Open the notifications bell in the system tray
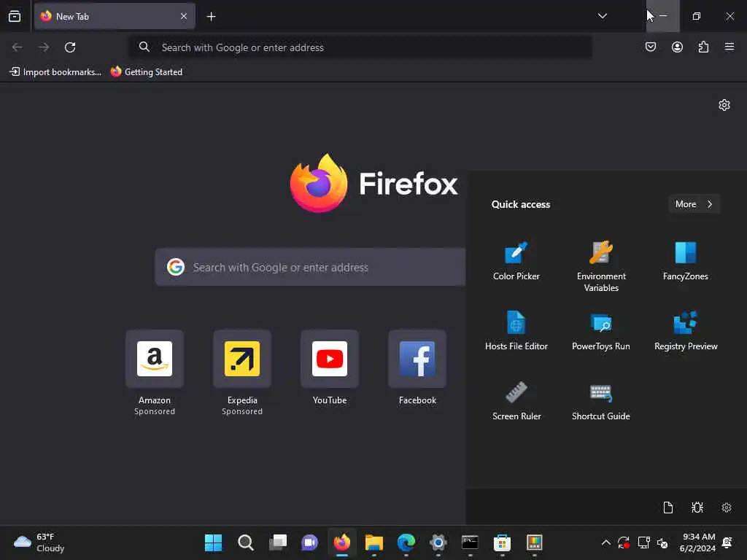 click(727, 542)
